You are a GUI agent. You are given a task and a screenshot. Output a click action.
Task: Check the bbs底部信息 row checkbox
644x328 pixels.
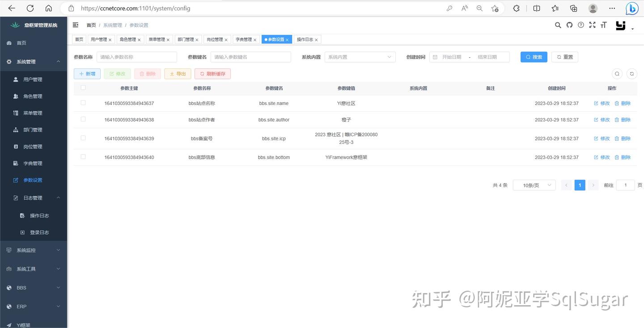[83, 157]
